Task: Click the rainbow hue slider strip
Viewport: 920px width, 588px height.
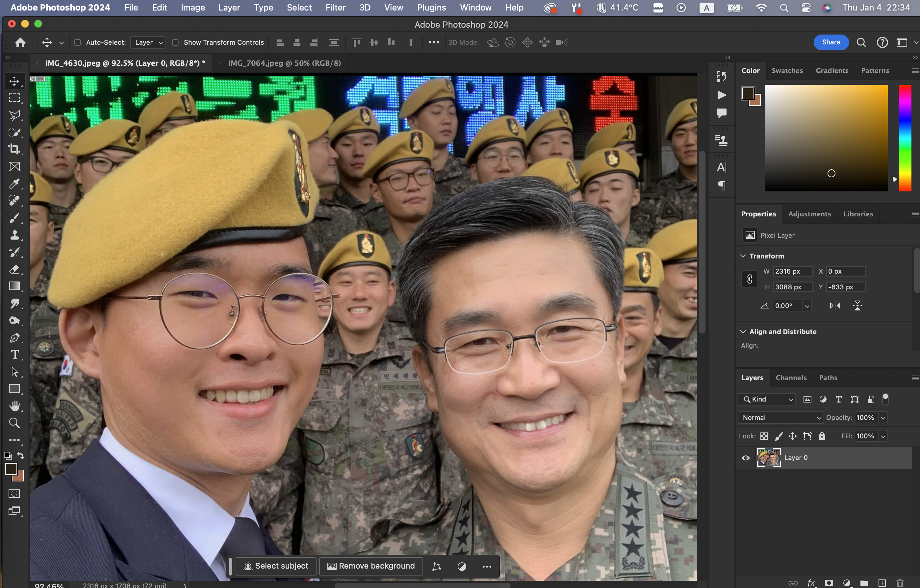Action: (905, 138)
